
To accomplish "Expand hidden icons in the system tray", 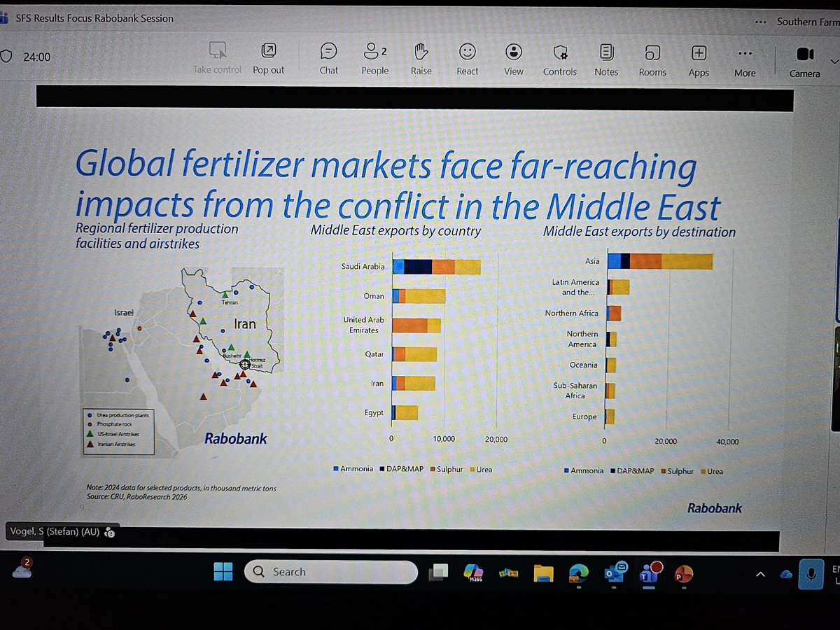I will [x=760, y=573].
